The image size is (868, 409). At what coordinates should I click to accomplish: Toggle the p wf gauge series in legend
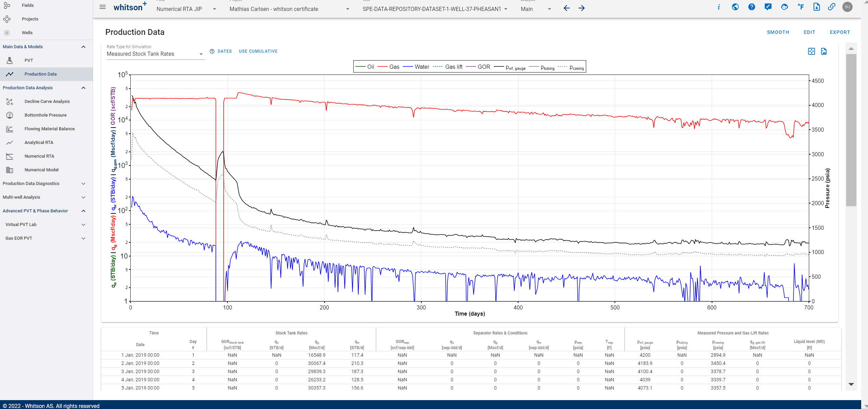pyautogui.click(x=510, y=67)
